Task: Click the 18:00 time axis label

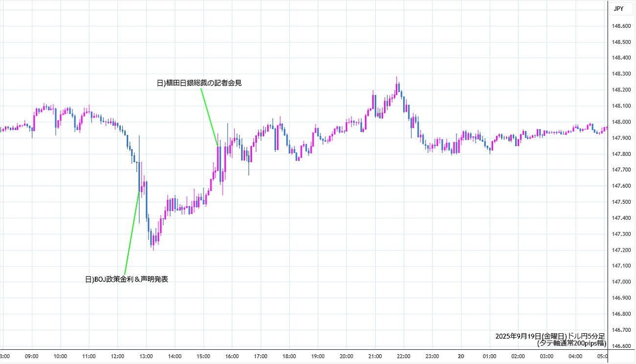Action: [x=289, y=356]
